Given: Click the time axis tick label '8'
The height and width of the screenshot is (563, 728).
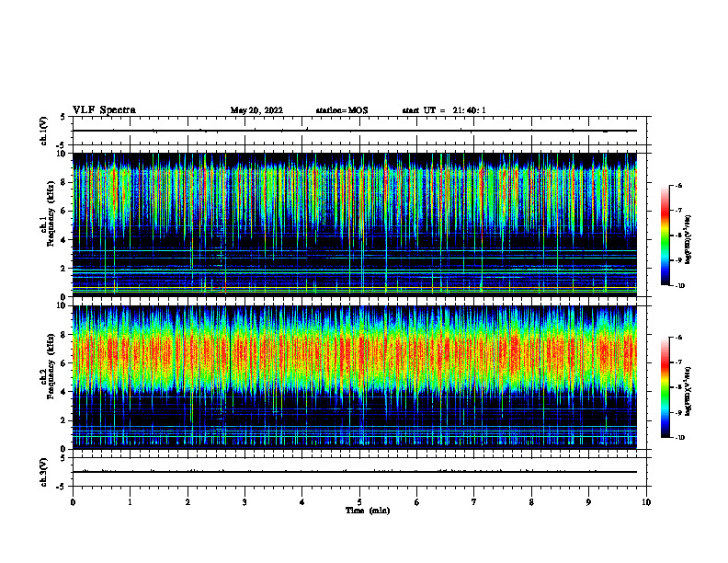Looking at the screenshot, I should 531,502.
